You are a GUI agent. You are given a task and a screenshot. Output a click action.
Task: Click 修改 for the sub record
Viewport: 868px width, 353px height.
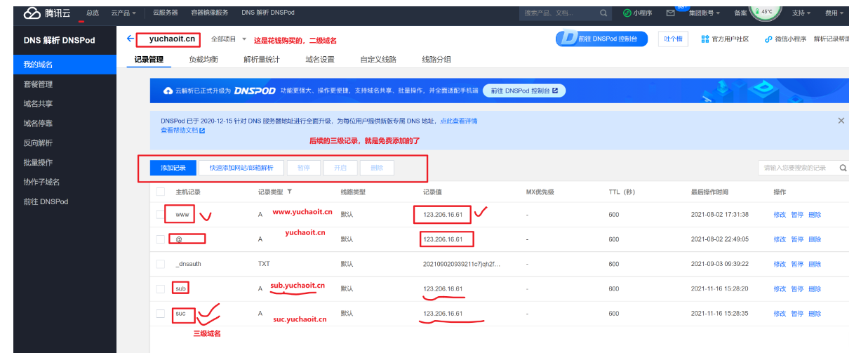(780, 289)
